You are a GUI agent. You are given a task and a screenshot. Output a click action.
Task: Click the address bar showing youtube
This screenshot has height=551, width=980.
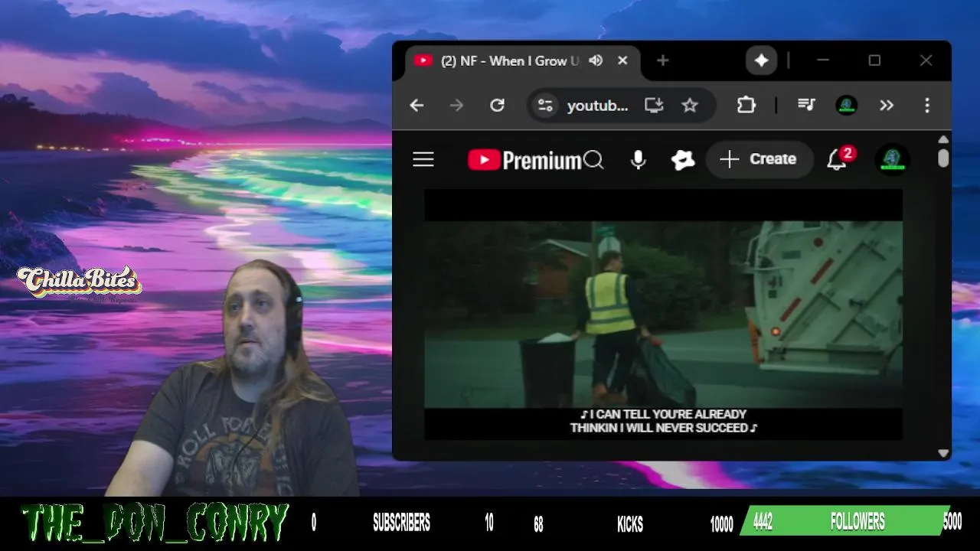pyautogui.click(x=597, y=106)
